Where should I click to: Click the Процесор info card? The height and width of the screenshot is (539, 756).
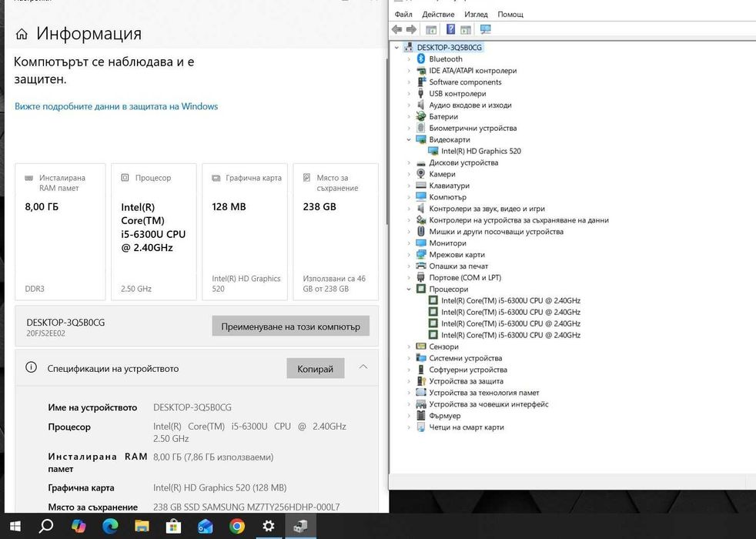pyautogui.click(x=154, y=232)
